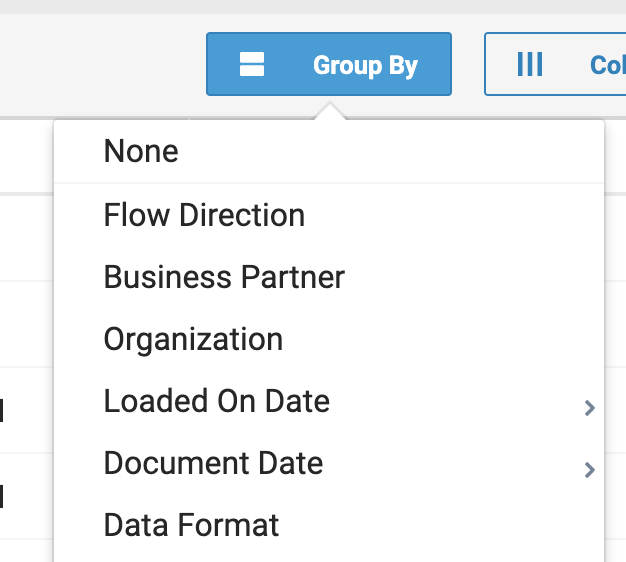
Task: Click the columns bars icon
Action: (530, 64)
